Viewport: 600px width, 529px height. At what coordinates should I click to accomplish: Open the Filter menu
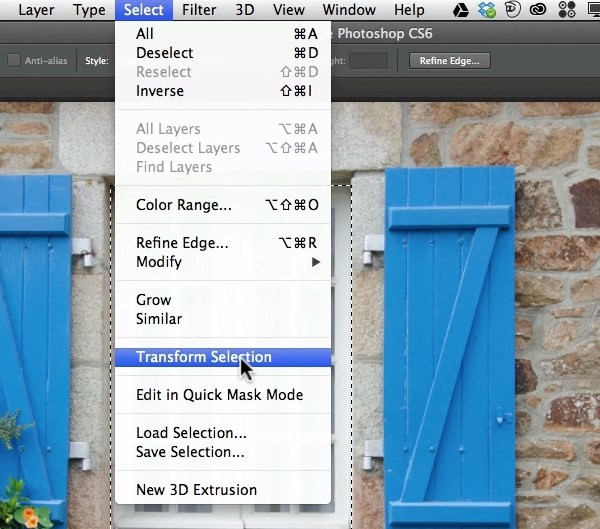click(x=199, y=10)
